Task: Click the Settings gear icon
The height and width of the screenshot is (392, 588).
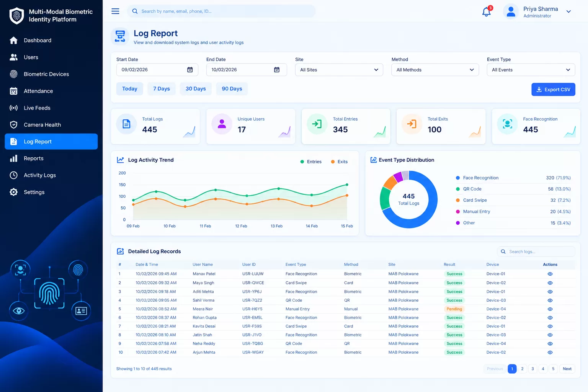Action: (x=14, y=192)
